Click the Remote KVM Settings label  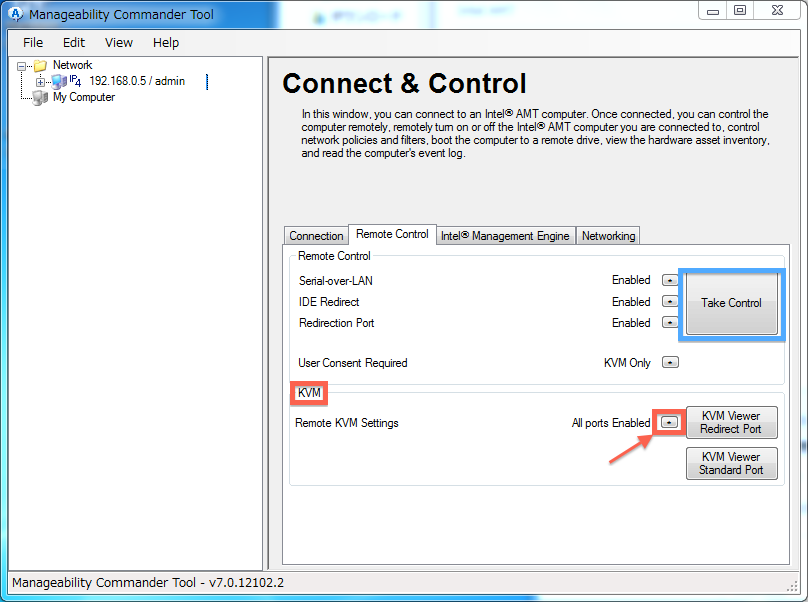347,423
